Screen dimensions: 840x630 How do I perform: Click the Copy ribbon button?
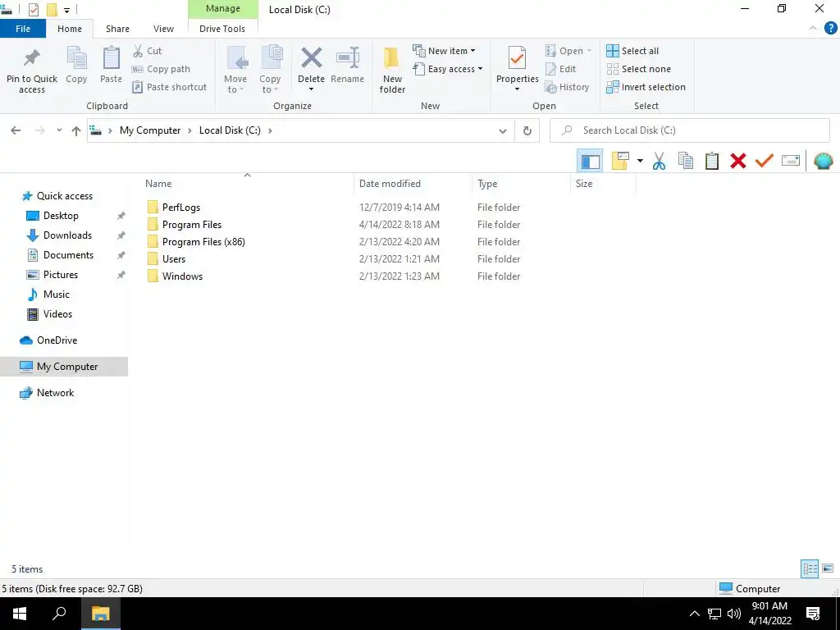[x=76, y=65]
